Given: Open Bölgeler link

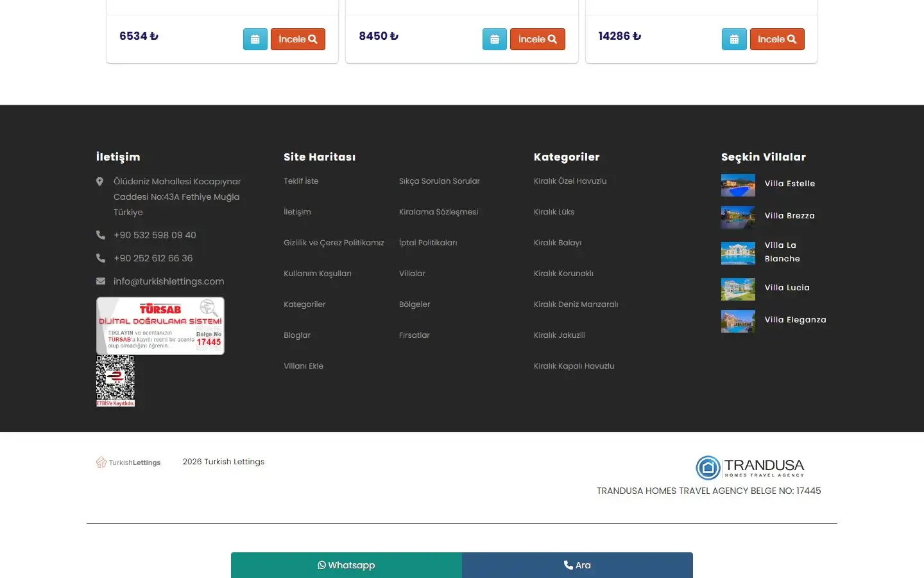Looking at the screenshot, I should (415, 304).
